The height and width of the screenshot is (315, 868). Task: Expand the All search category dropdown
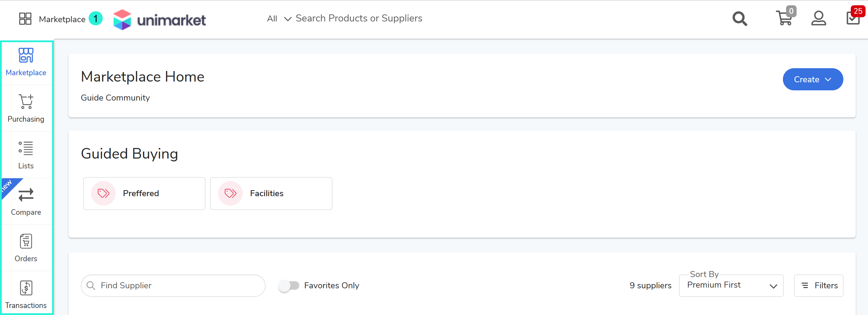click(x=279, y=19)
